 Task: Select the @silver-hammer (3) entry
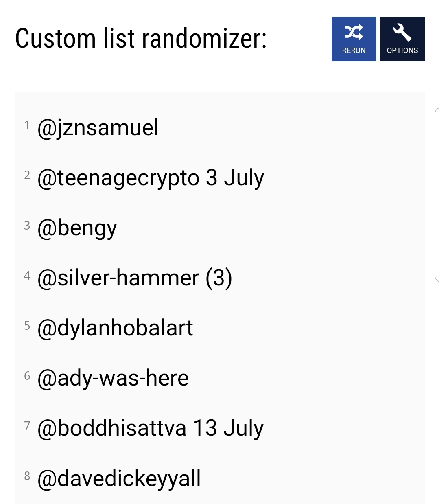pos(135,278)
